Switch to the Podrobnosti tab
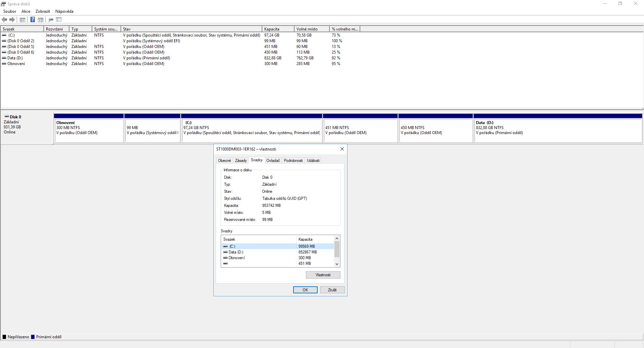The height and width of the screenshot is (348, 644). tap(293, 161)
